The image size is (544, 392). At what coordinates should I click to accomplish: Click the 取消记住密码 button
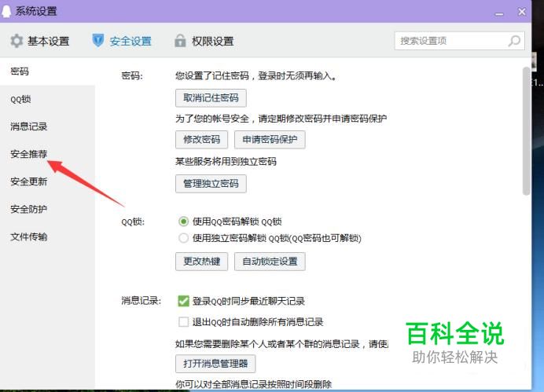[x=211, y=98]
